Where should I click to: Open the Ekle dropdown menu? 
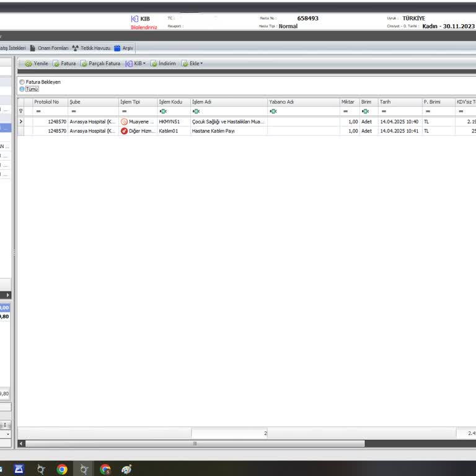(193, 63)
